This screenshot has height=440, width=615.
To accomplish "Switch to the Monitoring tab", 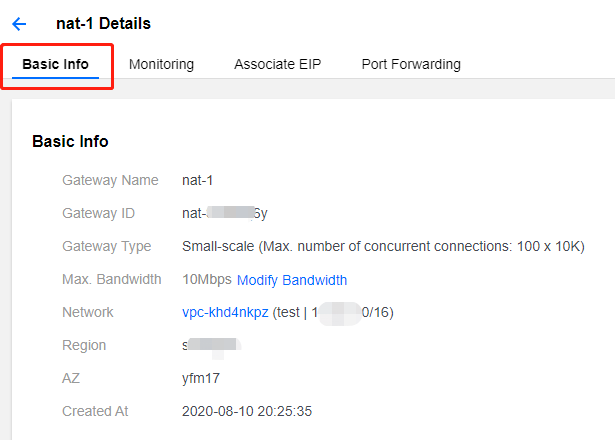I will tap(161, 64).
